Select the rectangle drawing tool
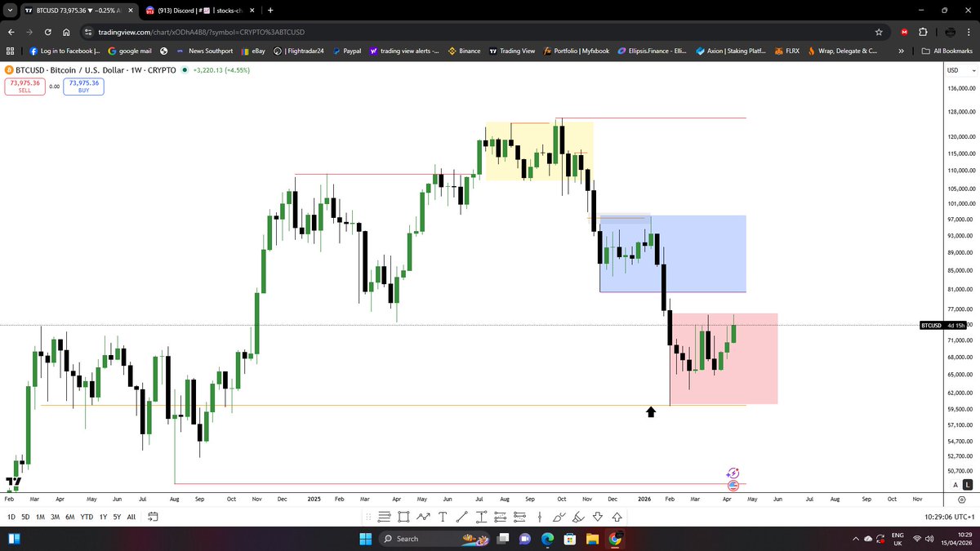980x551 pixels. point(404,517)
